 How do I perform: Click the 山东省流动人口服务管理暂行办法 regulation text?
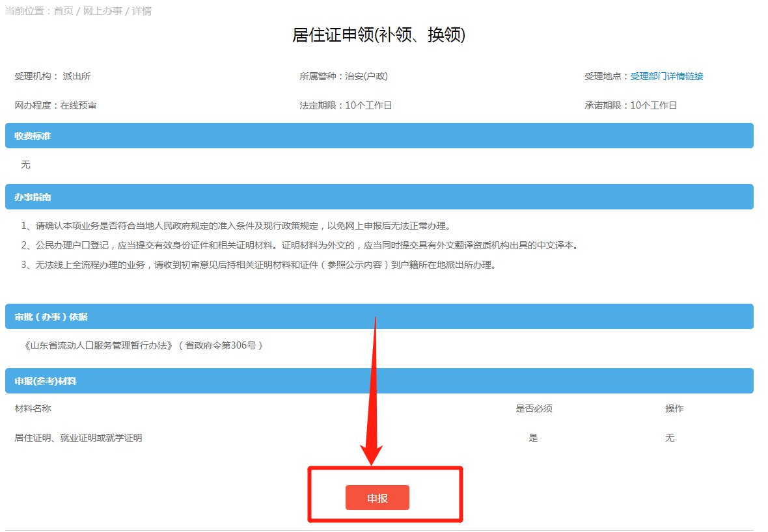[142, 345]
